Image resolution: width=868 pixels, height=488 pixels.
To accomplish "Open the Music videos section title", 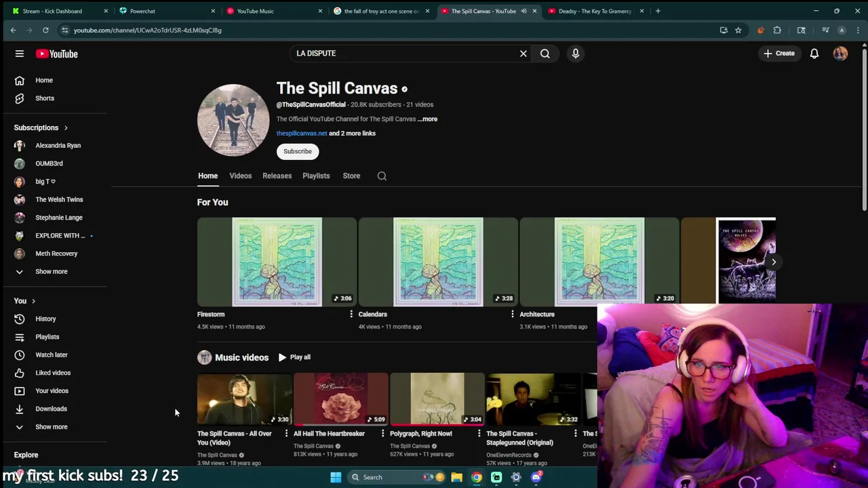I will tap(241, 357).
